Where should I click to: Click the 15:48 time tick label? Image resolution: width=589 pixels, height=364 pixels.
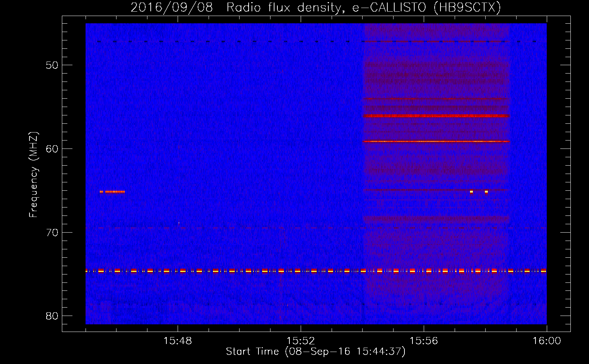click(178, 341)
